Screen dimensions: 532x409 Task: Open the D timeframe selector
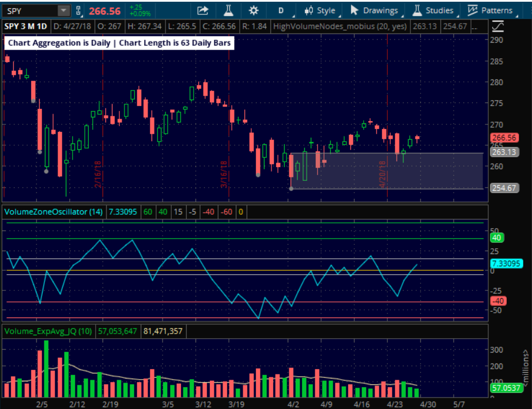pos(281,11)
